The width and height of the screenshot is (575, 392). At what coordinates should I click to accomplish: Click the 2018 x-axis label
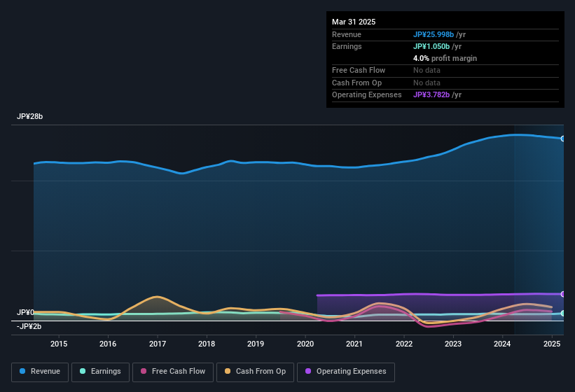point(207,344)
